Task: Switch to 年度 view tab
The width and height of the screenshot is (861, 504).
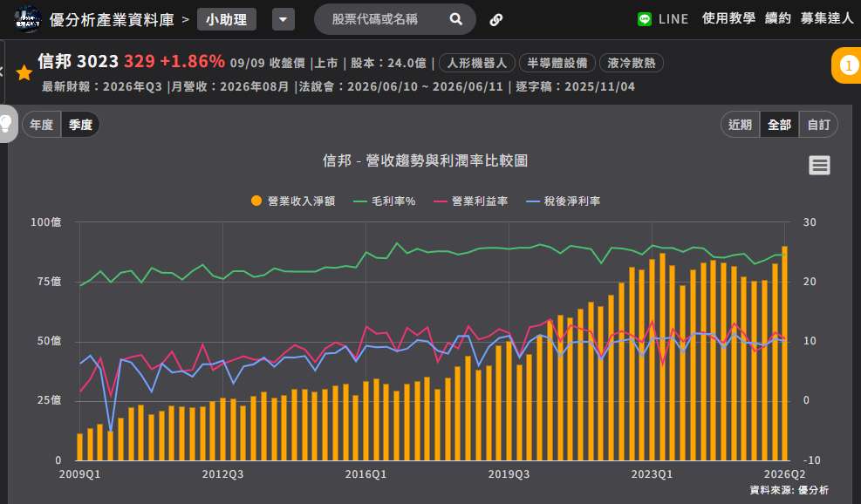Action: point(42,125)
